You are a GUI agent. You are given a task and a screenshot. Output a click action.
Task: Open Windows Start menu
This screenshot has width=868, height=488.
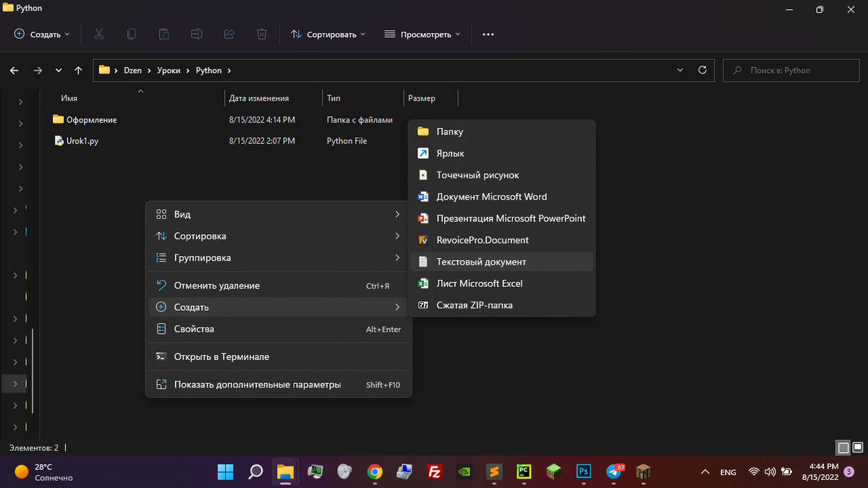pyautogui.click(x=226, y=472)
